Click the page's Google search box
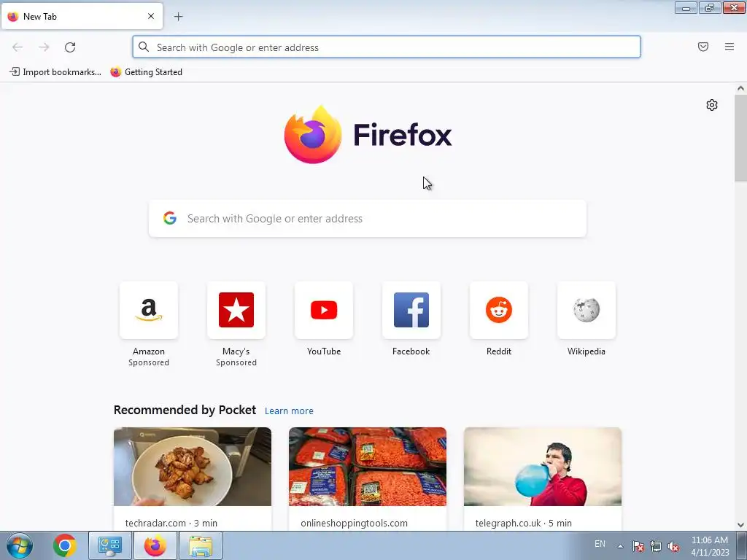Screen dimensions: 747x560 click(x=368, y=219)
